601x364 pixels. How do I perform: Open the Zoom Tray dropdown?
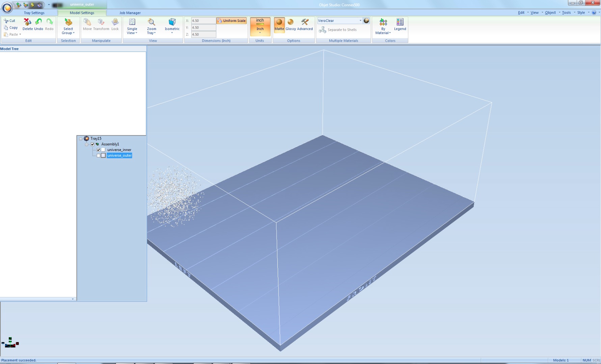(x=152, y=26)
